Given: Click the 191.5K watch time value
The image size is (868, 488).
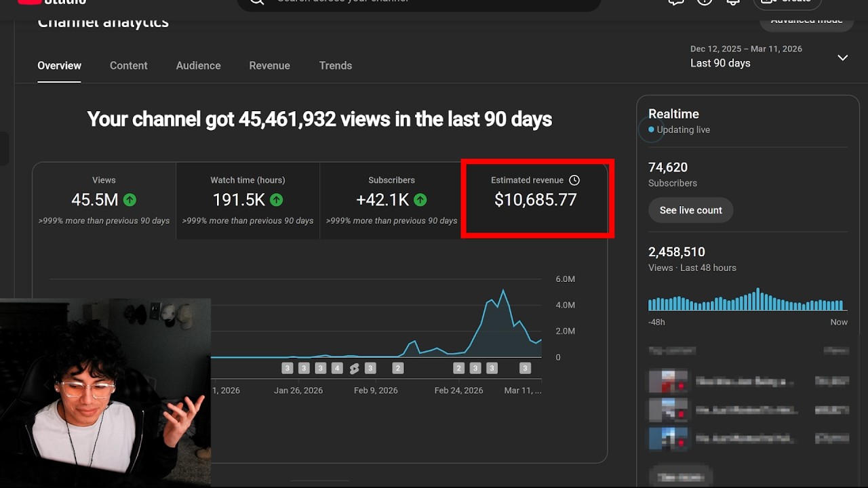Looking at the screenshot, I should (239, 200).
